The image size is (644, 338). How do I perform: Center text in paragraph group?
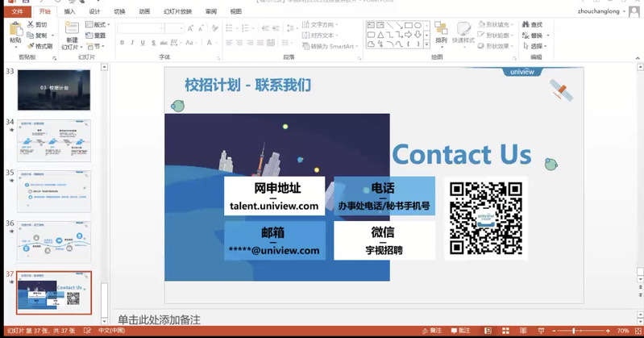[239, 43]
